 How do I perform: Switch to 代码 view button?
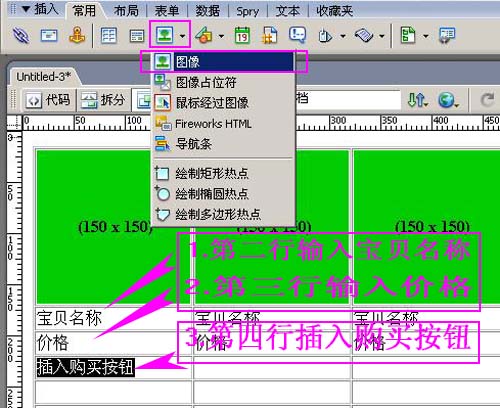click(x=49, y=99)
